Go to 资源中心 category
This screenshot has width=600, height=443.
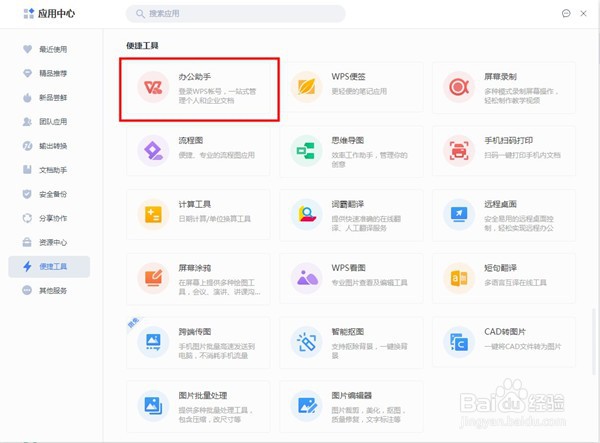point(49,242)
